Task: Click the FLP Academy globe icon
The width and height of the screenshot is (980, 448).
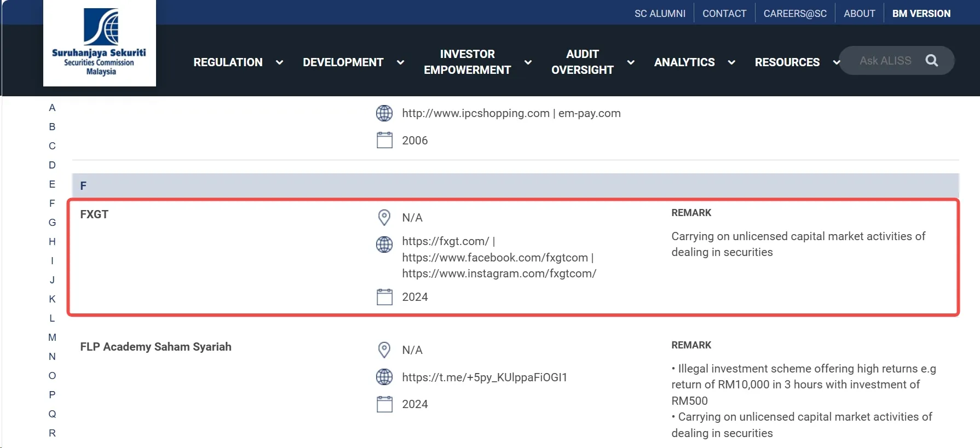Action: [384, 377]
